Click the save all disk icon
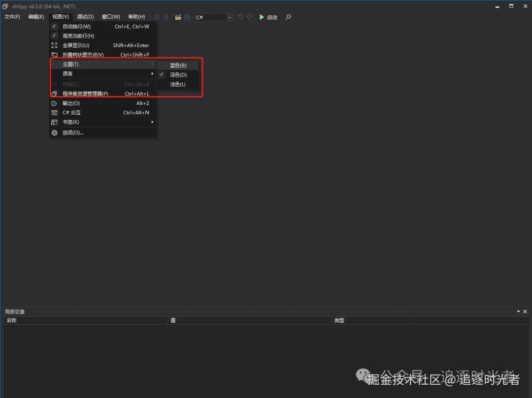The width and height of the screenshot is (532, 398). click(x=187, y=17)
